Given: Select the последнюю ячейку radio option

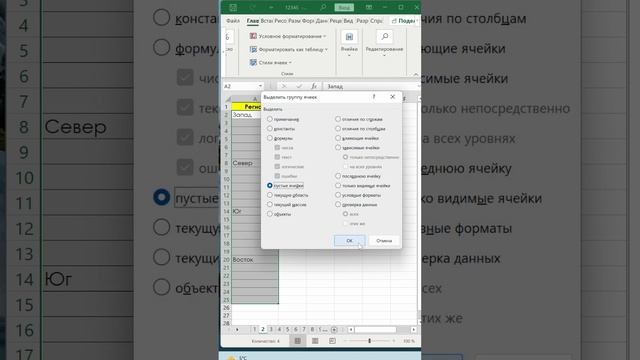Looking at the screenshot, I should pyautogui.click(x=338, y=176).
